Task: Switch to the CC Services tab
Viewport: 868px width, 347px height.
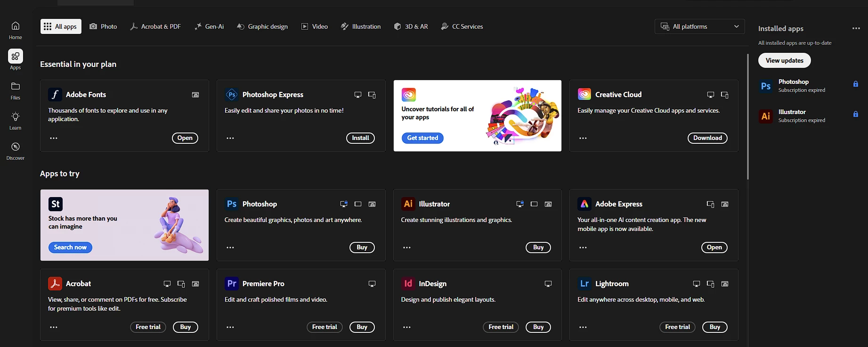Action: [x=462, y=26]
